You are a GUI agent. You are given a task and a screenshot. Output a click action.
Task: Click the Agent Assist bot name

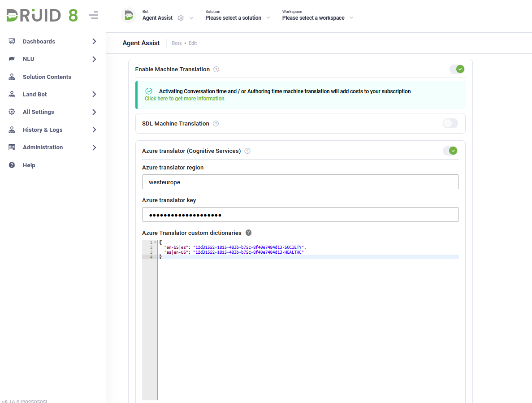(x=157, y=18)
